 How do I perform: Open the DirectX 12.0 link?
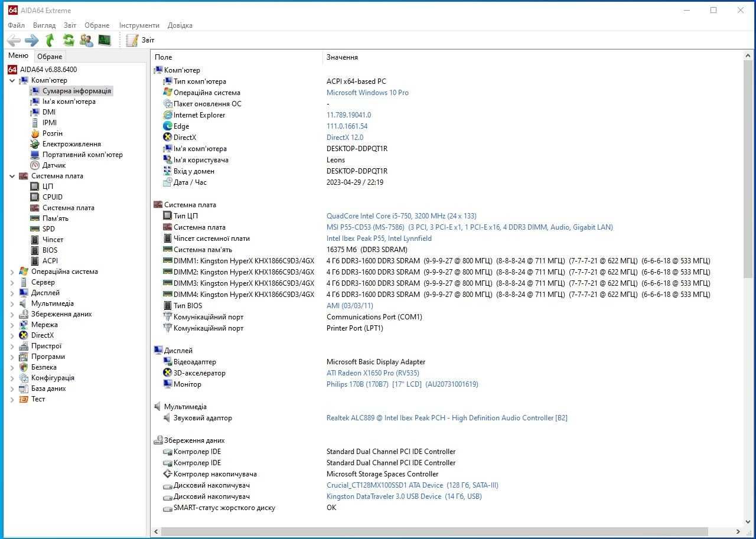point(345,138)
